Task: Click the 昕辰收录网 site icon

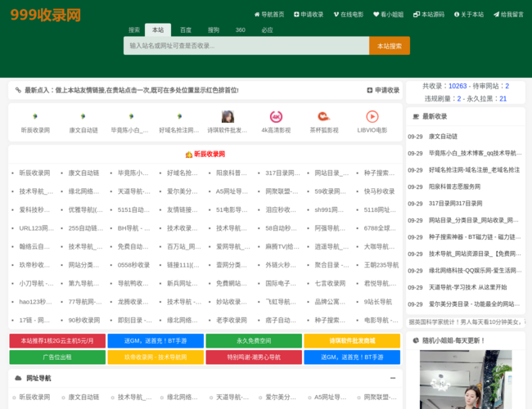Action: pos(35,117)
